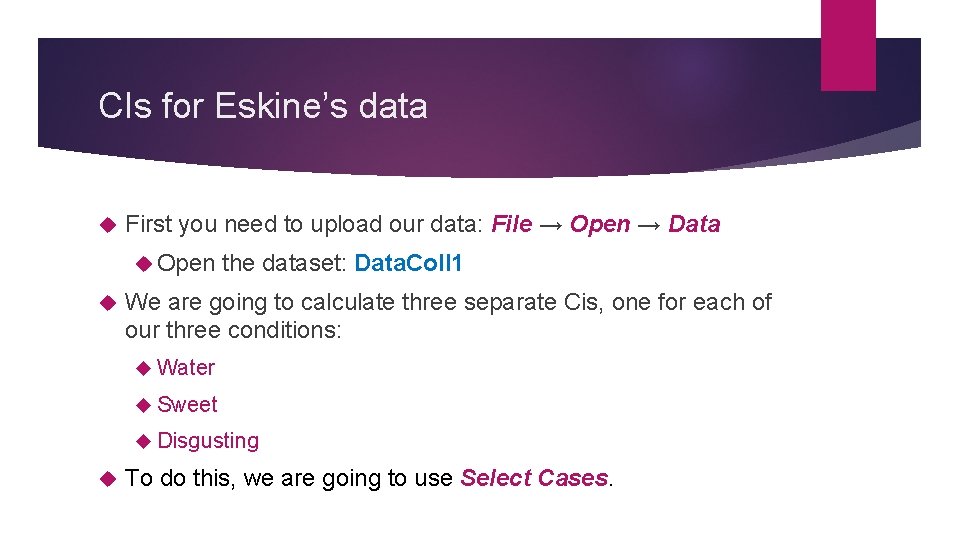The image size is (960, 540).
Task: Select the "Water" sub-bullet text
Action: (186, 367)
